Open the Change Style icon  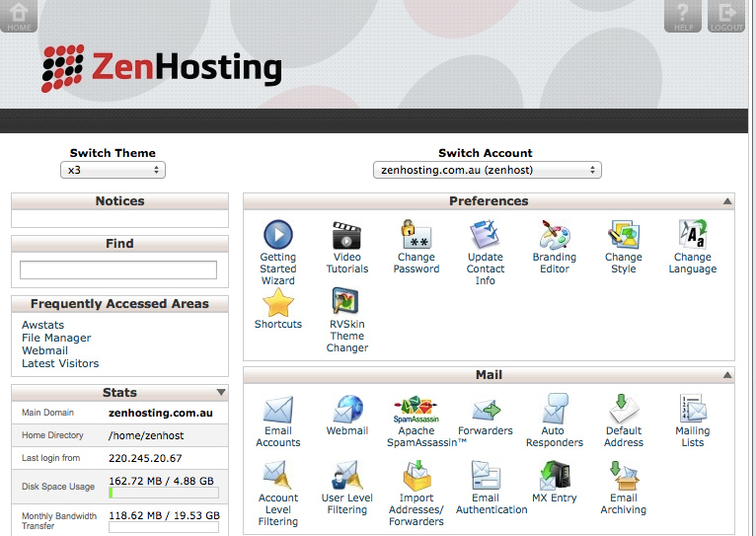click(624, 235)
